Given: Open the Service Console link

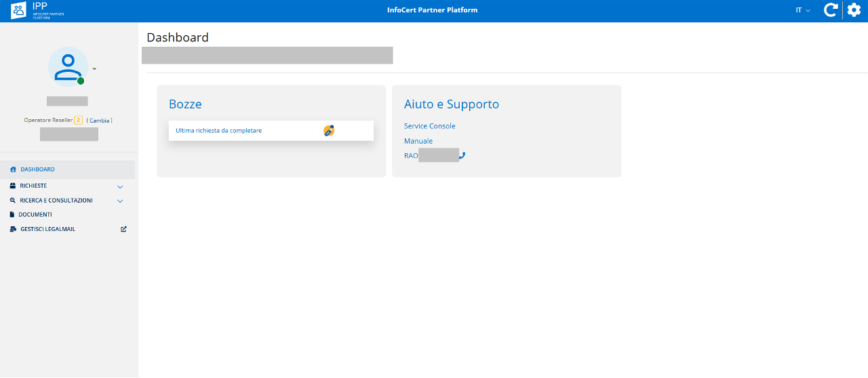Looking at the screenshot, I should 430,126.
